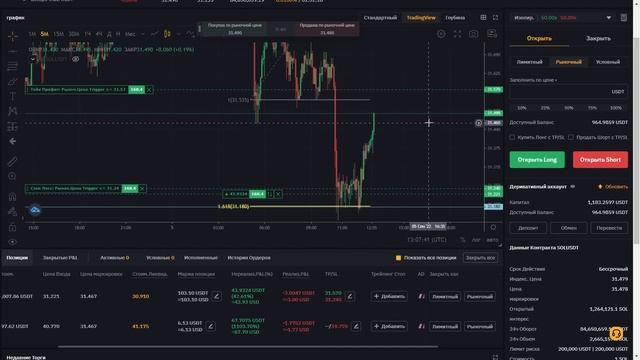Lock all drawing tools

tap(13, 227)
